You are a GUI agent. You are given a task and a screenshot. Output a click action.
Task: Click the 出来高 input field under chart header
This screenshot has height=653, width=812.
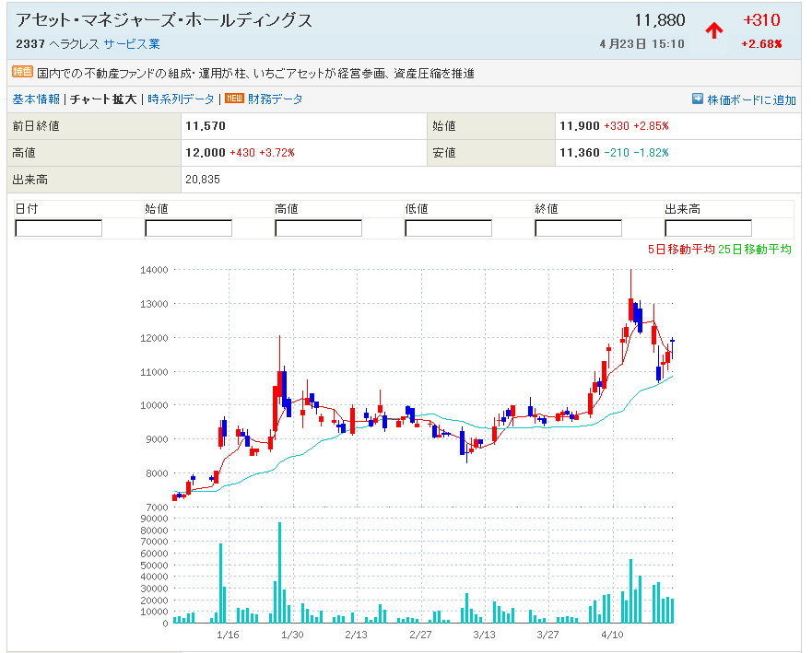pyautogui.click(x=709, y=228)
